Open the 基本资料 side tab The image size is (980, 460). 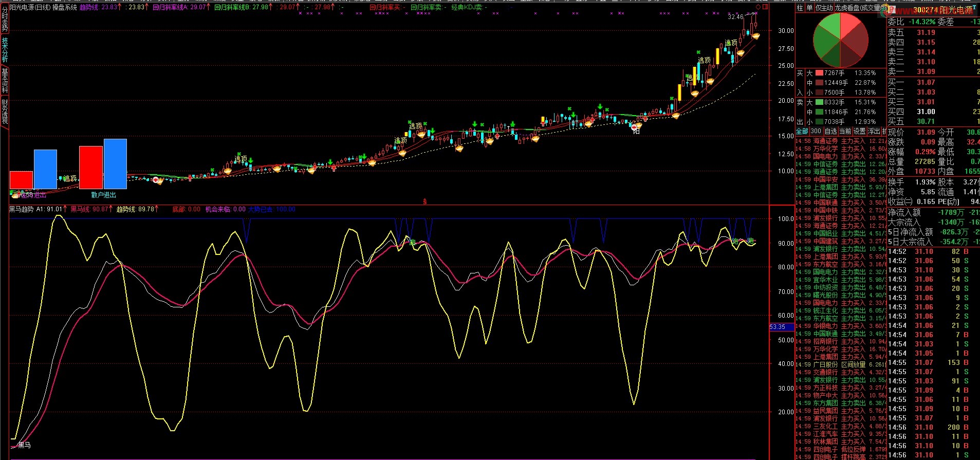click(5, 80)
